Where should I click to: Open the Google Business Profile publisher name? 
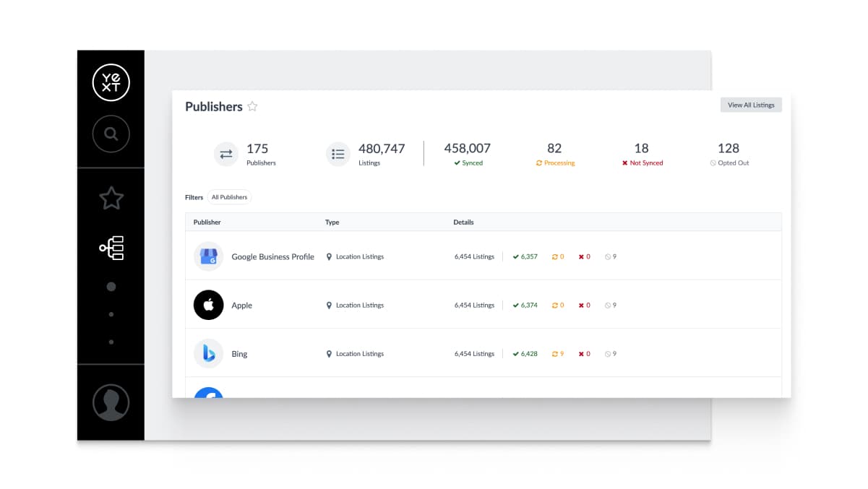272,256
